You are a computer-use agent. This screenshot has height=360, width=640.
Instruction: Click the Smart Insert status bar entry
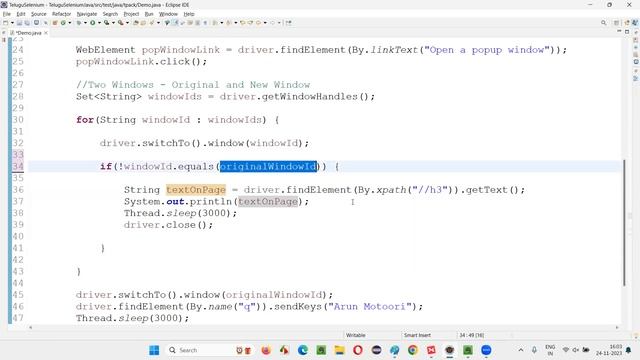coord(417,335)
